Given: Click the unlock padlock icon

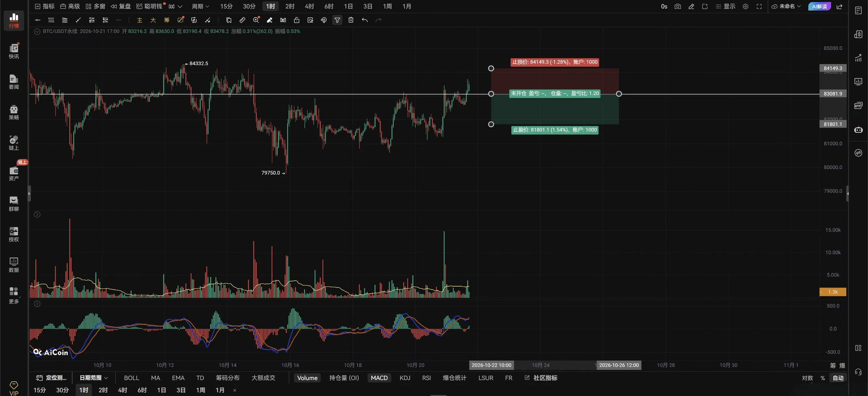Looking at the screenshot, I should click(x=297, y=20).
